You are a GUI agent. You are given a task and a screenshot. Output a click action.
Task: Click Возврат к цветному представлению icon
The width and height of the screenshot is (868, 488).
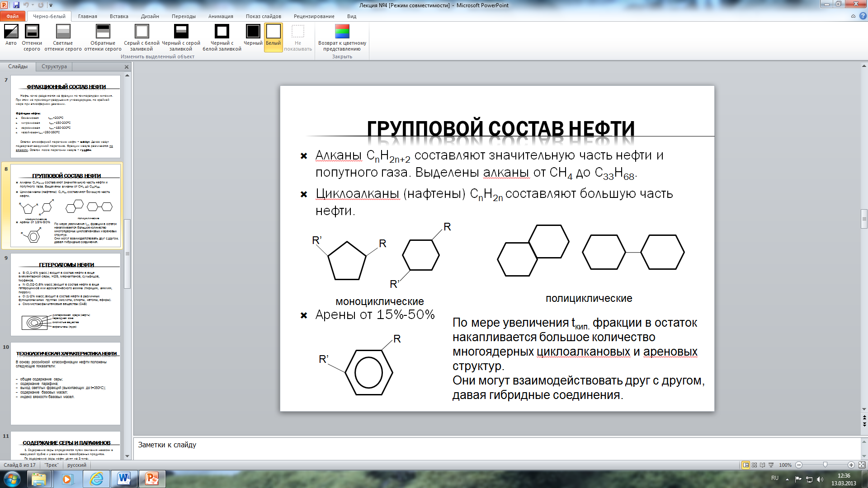[342, 32]
